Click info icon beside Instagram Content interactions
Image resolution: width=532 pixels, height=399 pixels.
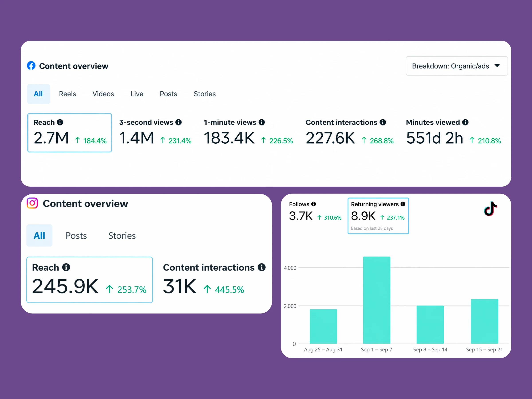point(261,267)
